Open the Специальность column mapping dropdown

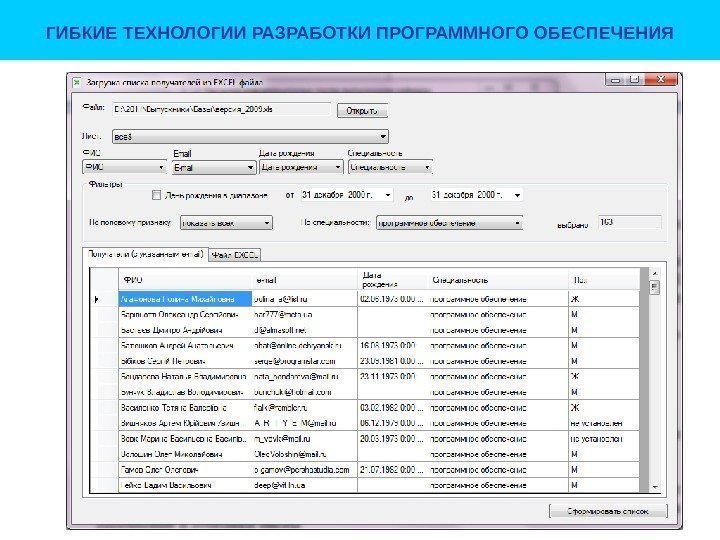pos(390,167)
